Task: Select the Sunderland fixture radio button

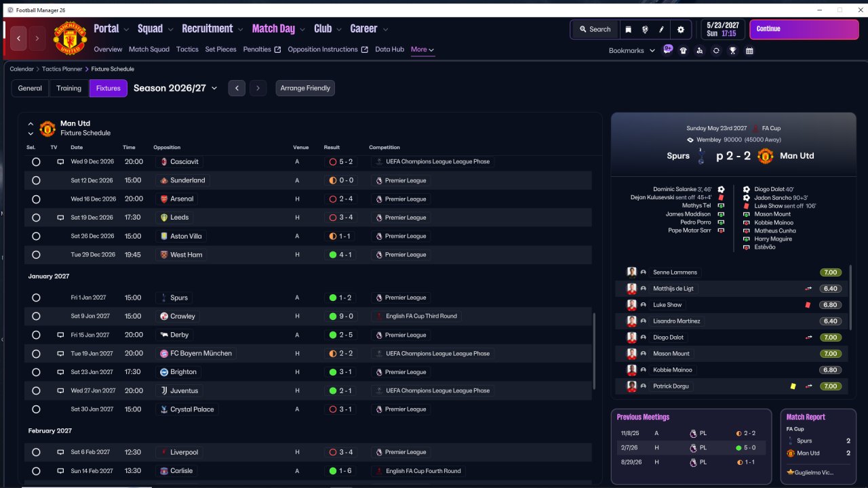Action: [36, 180]
